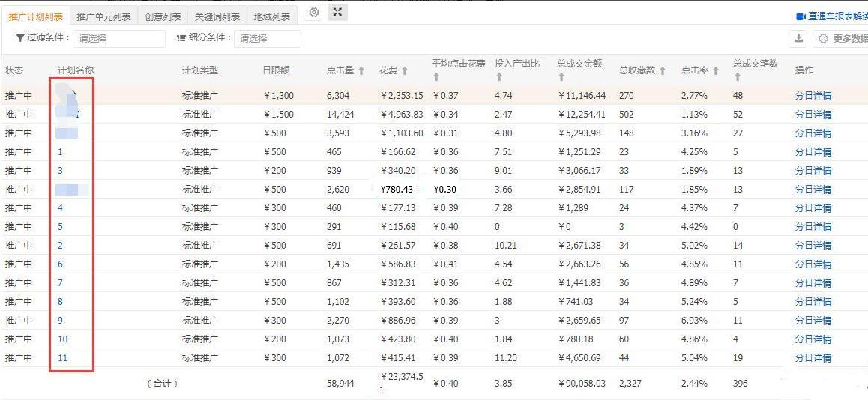Viewport: 868px width, 400px height.
Task: Select the ¥1,500 daily limit cell
Action: [x=279, y=115]
